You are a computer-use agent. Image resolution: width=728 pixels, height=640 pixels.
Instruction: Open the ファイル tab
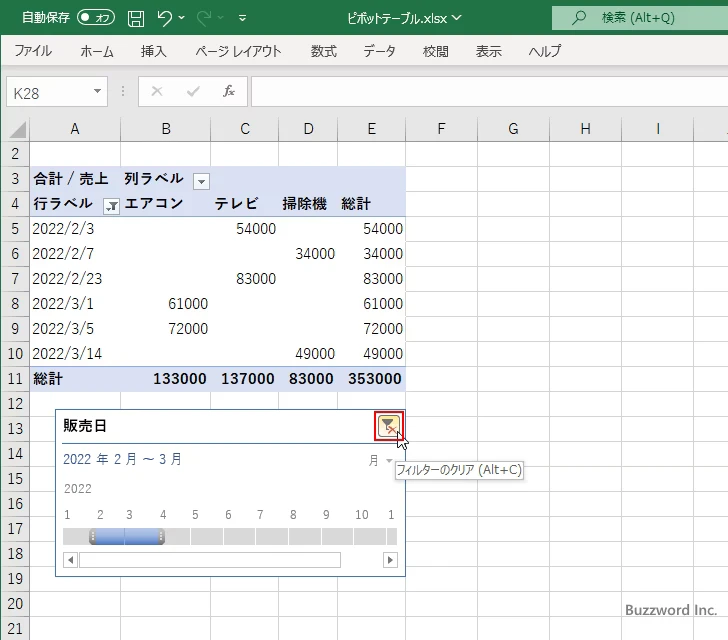[x=33, y=51]
